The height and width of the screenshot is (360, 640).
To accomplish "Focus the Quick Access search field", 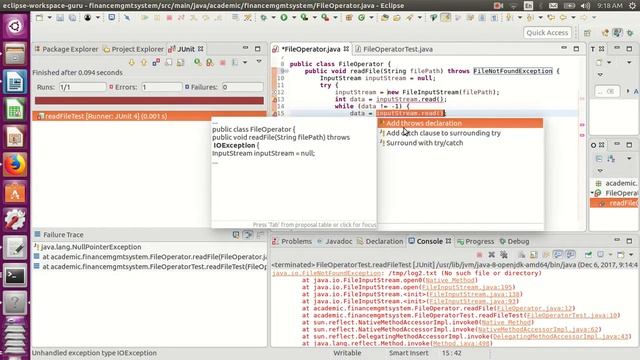I will pyautogui.click(x=547, y=33).
